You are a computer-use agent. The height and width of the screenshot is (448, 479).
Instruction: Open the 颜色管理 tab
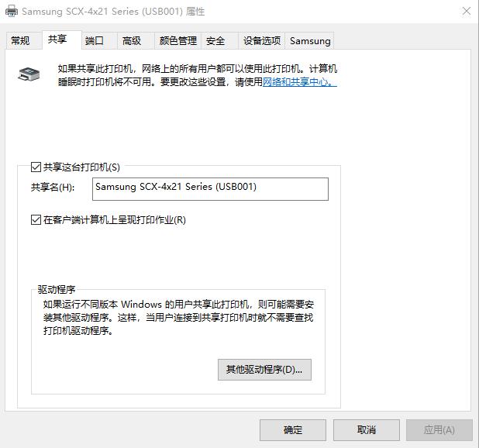pyautogui.click(x=177, y=40)
